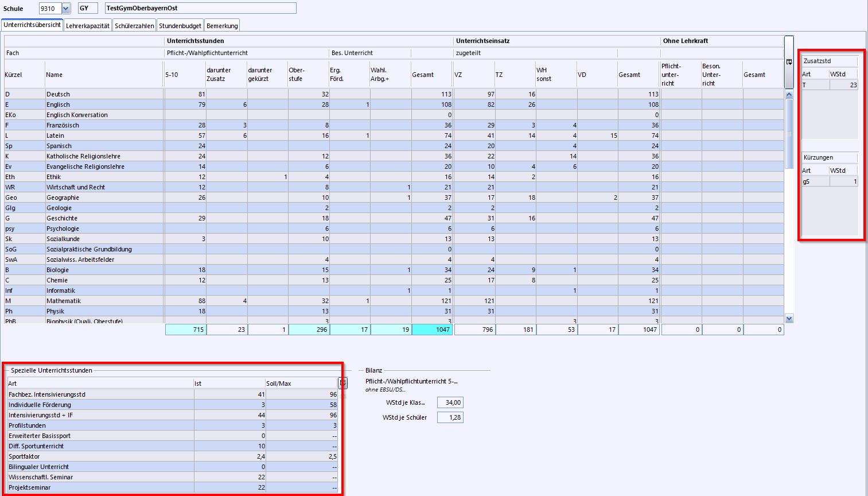Click the 5-10 column sum cell 715
The image size is (868, 496).
tap(185, 330)
